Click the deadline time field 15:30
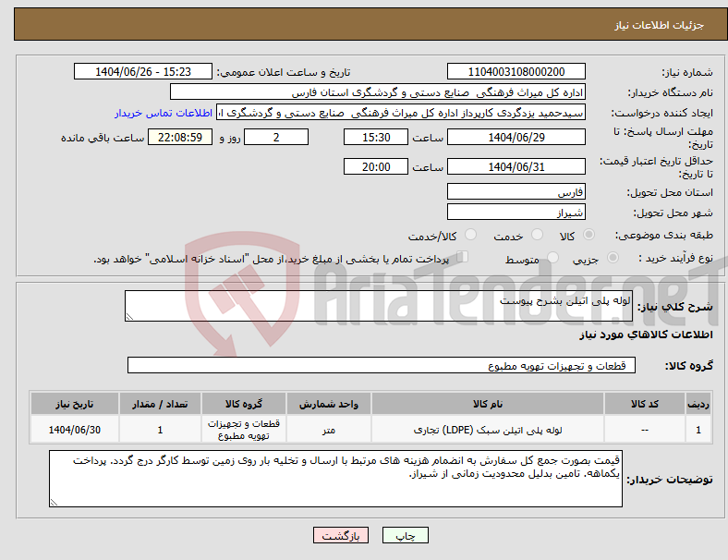 point(376,137)
